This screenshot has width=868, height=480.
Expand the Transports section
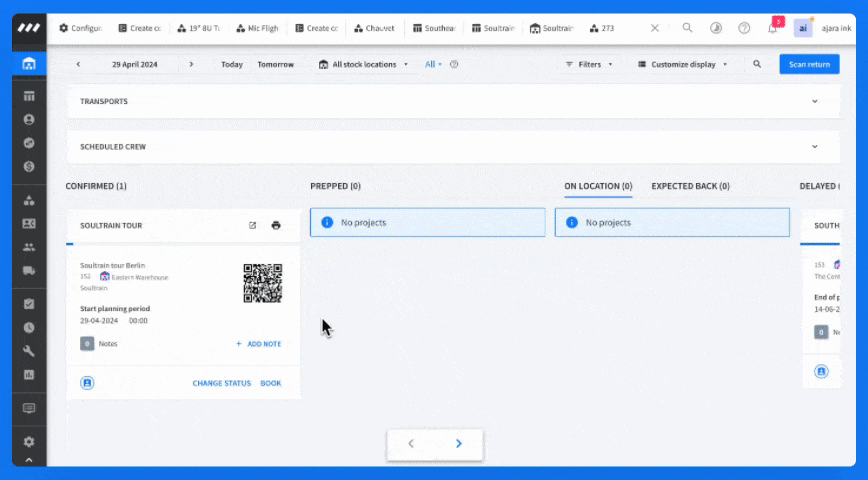(815, 101)
